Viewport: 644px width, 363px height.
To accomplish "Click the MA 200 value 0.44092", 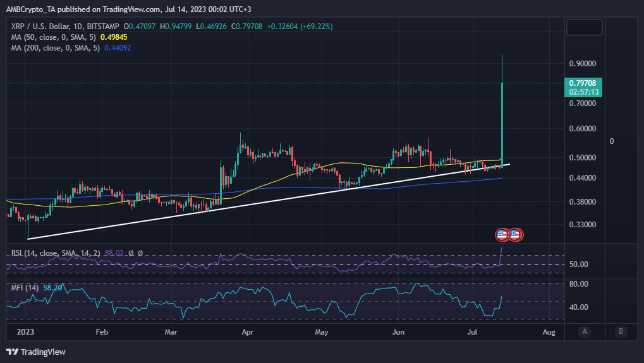I will click(x=118, y=47).
